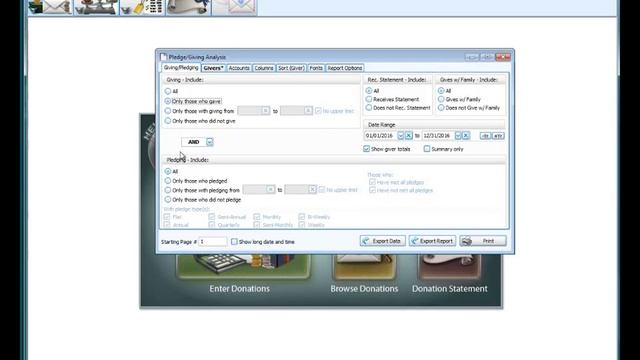Viewport: 640px width, 360px height.
Task: Open the price tag checklist toolbar icon
Action: [142, 7]
